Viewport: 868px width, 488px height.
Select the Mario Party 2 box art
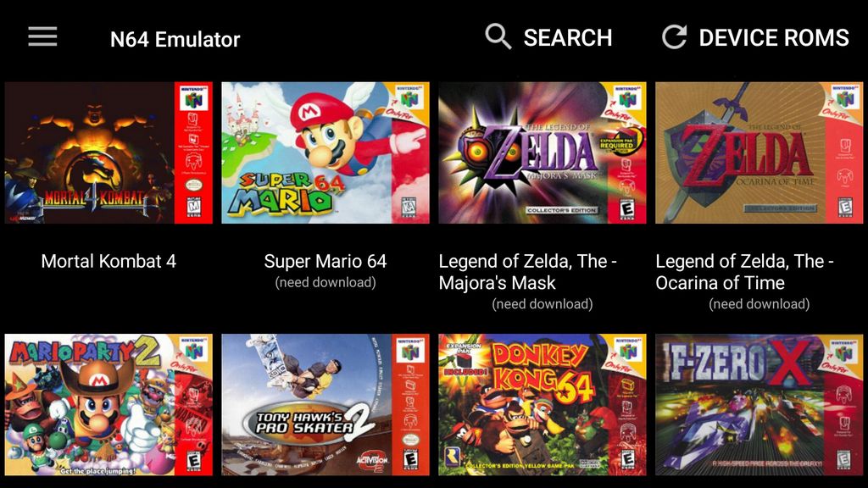point(108,402)
